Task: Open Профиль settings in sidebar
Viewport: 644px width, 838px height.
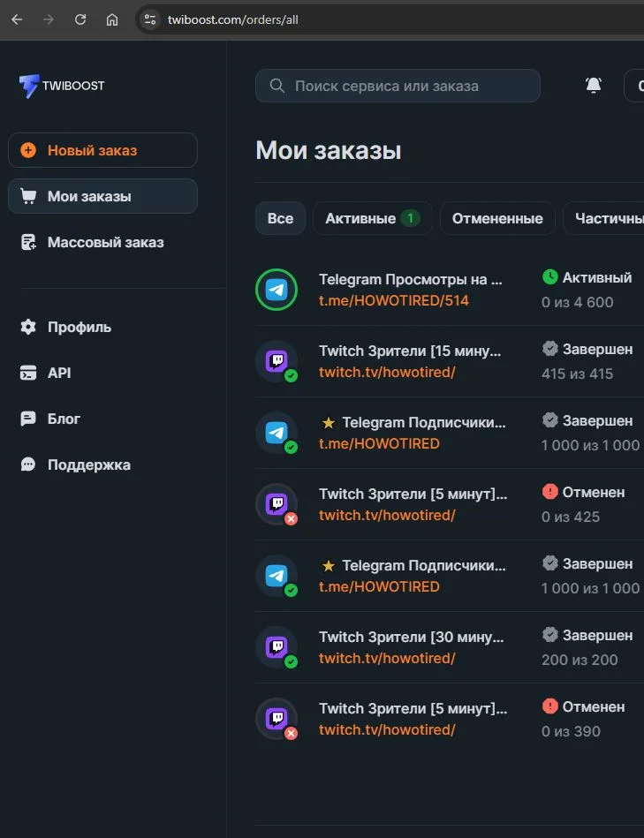Action: point(65,327)
